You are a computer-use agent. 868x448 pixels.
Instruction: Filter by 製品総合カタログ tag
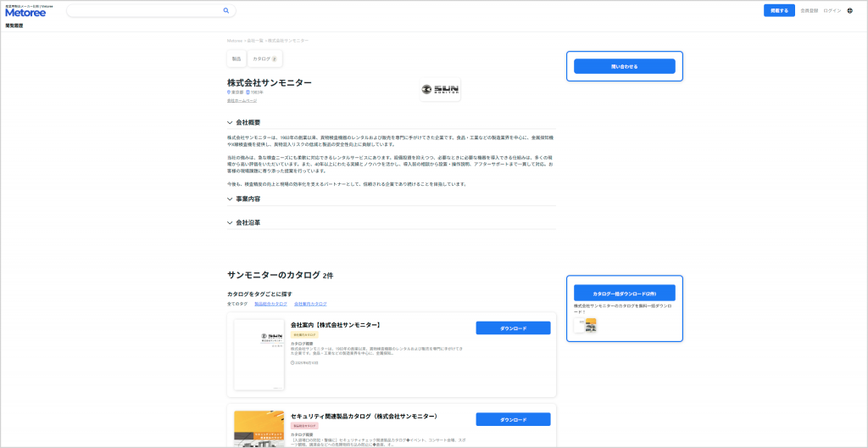pos(270,304)
